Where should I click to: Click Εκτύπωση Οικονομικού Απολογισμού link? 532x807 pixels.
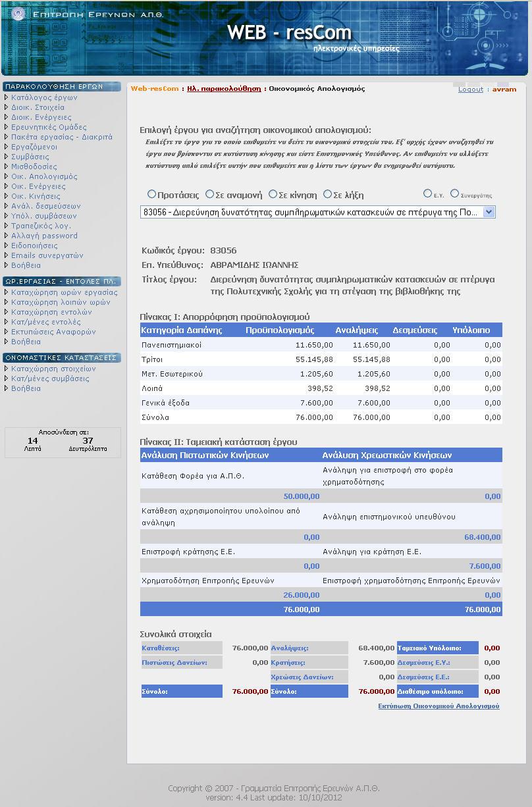[x=439, y=706]
